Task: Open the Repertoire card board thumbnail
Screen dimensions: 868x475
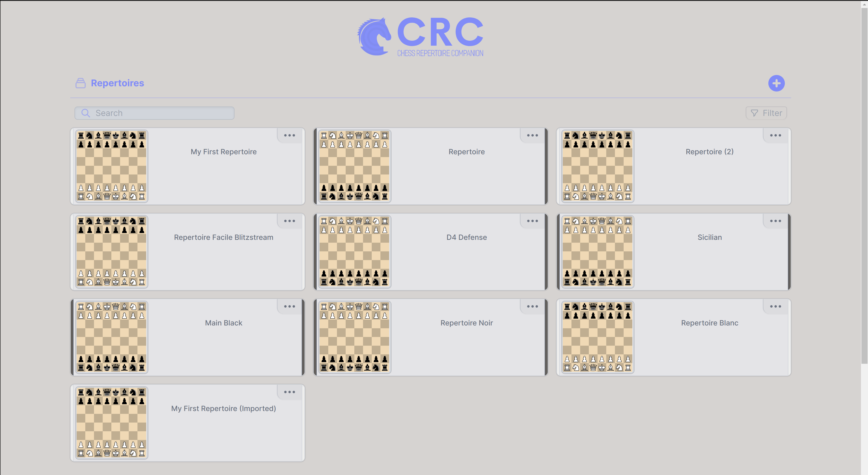Action: pos(355,166)
